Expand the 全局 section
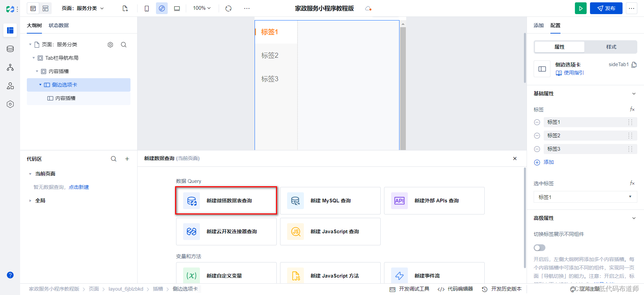 30,201
